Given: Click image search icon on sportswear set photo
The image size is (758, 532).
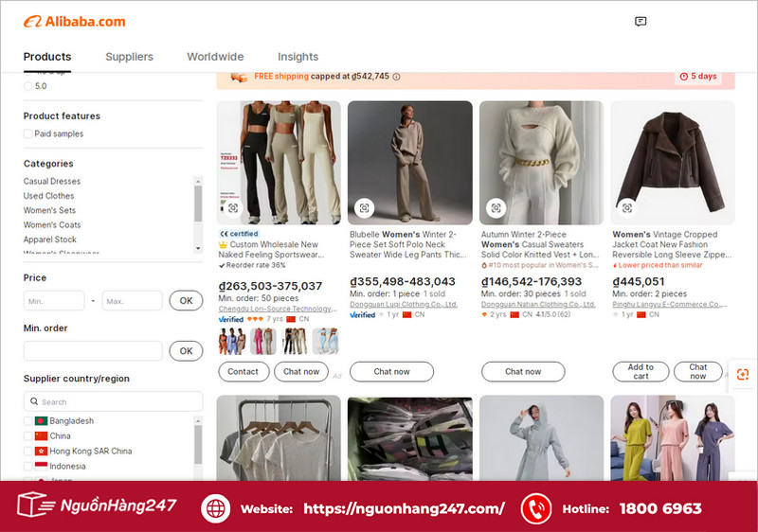Looking at the screenshot, I should click(x=233, y=208).
